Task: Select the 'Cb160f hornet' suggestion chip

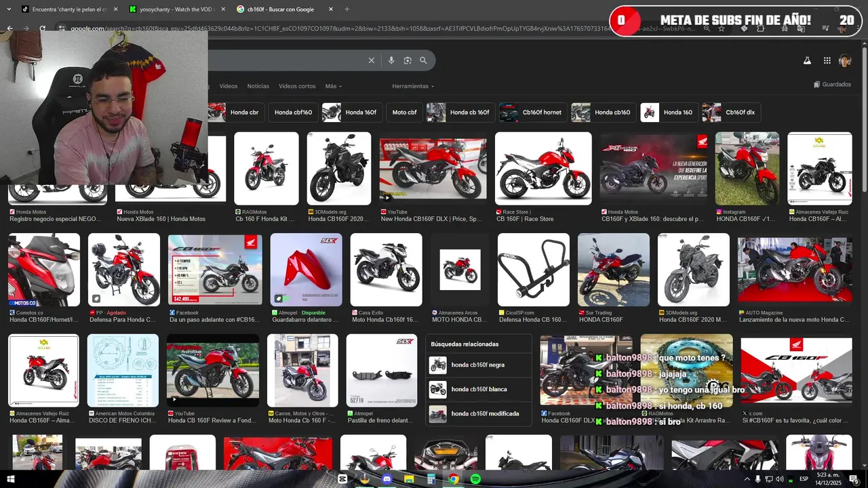Action: (533, 113)
